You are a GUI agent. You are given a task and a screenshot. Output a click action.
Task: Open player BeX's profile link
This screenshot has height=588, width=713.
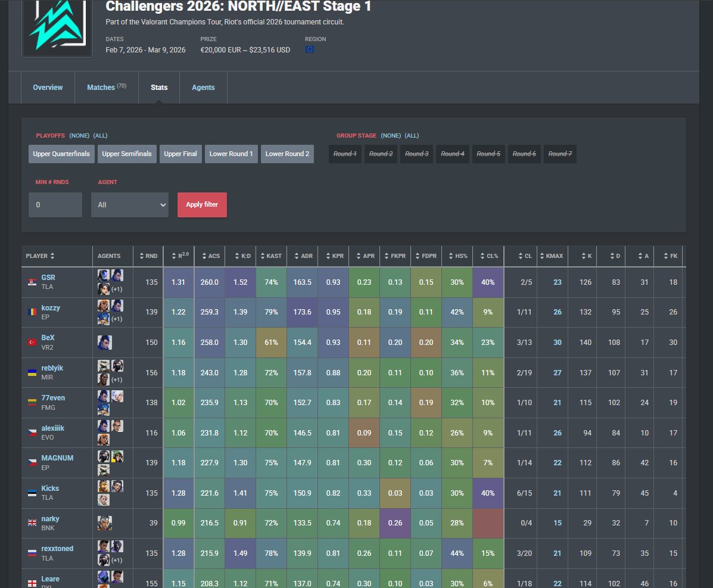point(48,338)
